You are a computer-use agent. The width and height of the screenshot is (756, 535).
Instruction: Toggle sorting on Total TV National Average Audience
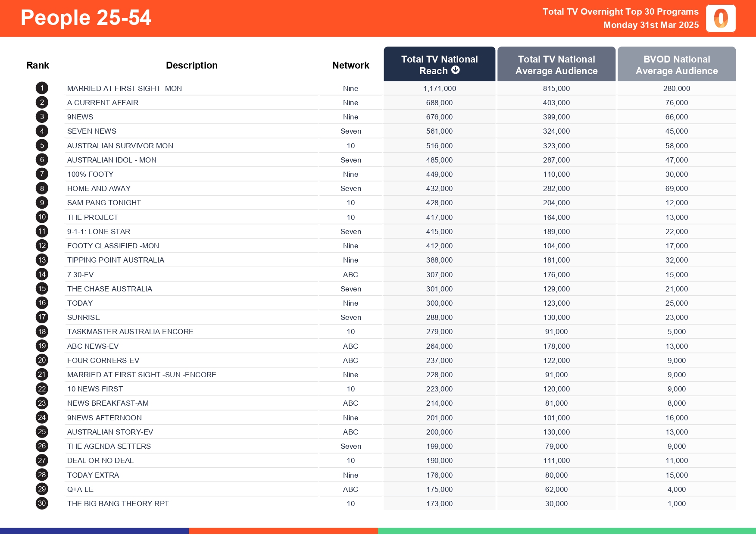(x=556, y=64)
